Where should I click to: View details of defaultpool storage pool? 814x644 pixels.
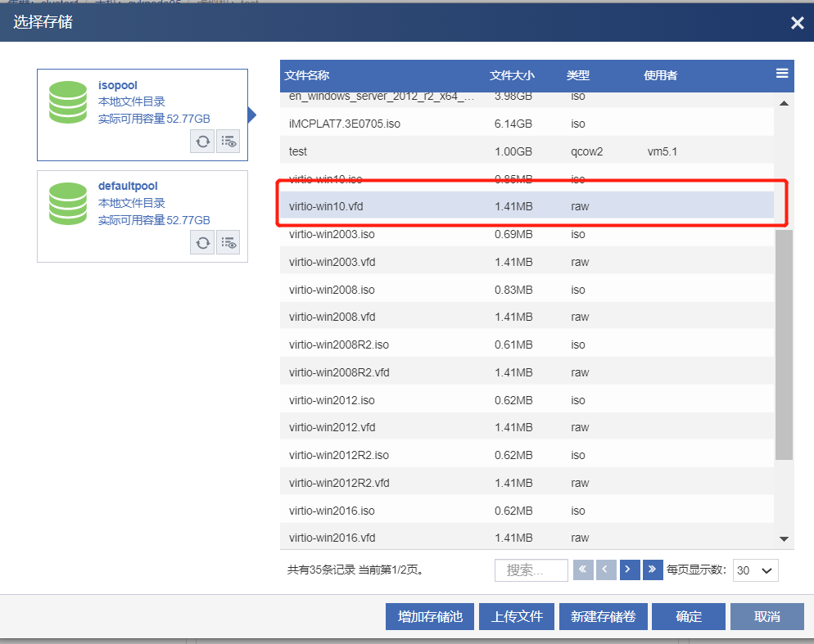(228, 243)
